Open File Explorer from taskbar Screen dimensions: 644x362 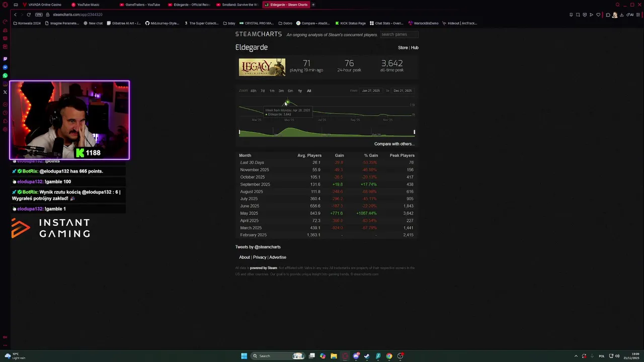click(x=334, y=356)
